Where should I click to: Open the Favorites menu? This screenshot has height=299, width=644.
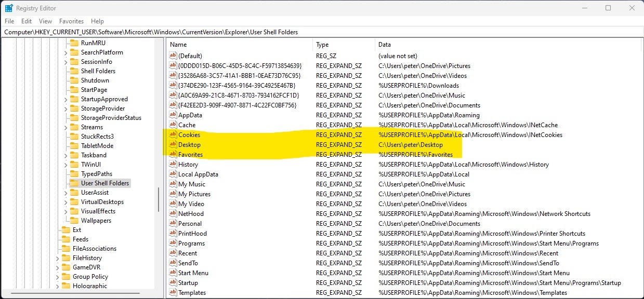click(71, 21)
